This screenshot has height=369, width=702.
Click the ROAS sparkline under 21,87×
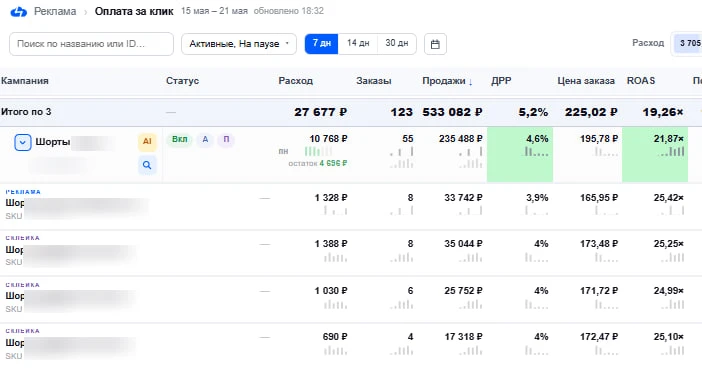(672, 152)
